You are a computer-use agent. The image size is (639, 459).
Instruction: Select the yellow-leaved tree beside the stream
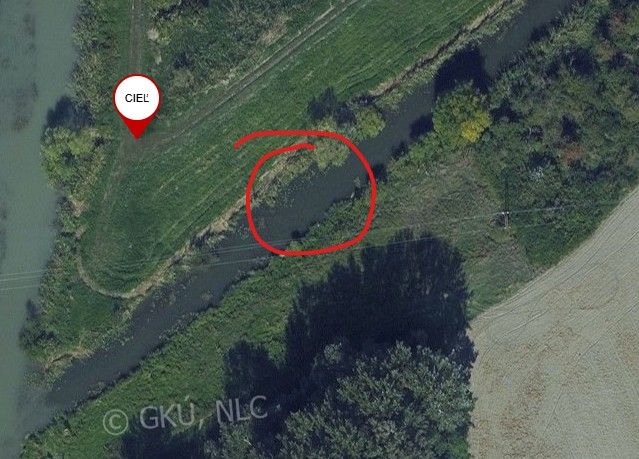pyautogui.click(x=475, y=126)
